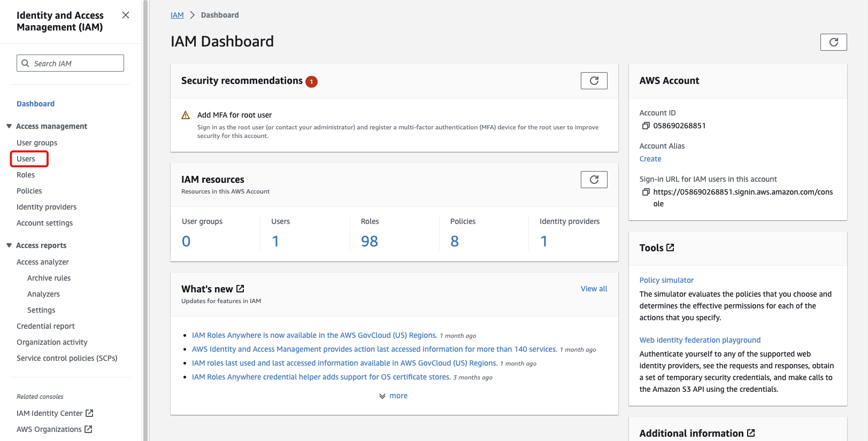Go to Roles in the sidebar

(26, 175)
